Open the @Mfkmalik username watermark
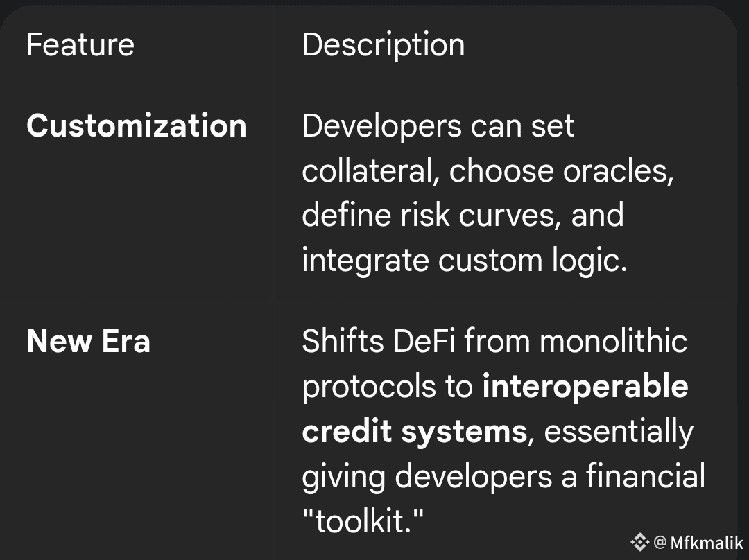This screenshot has width=749, height=560. (698, 543)
